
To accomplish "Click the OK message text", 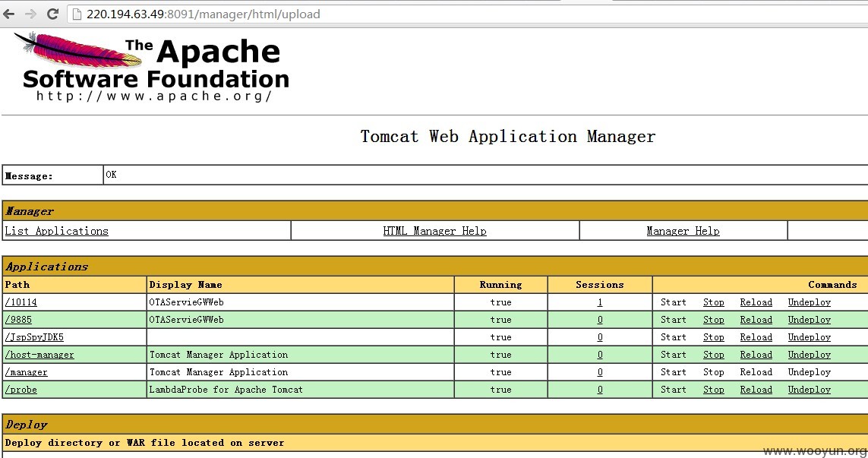I will 112,175.
